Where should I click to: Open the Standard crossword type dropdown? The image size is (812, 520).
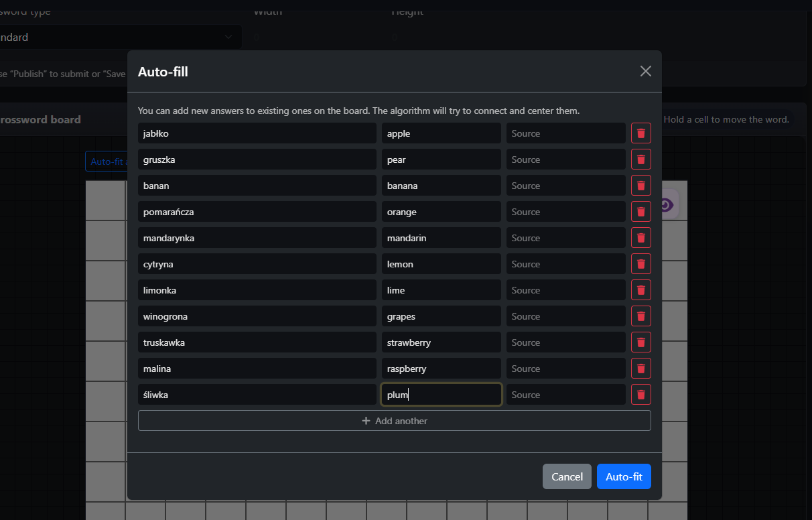coord(121,37)
